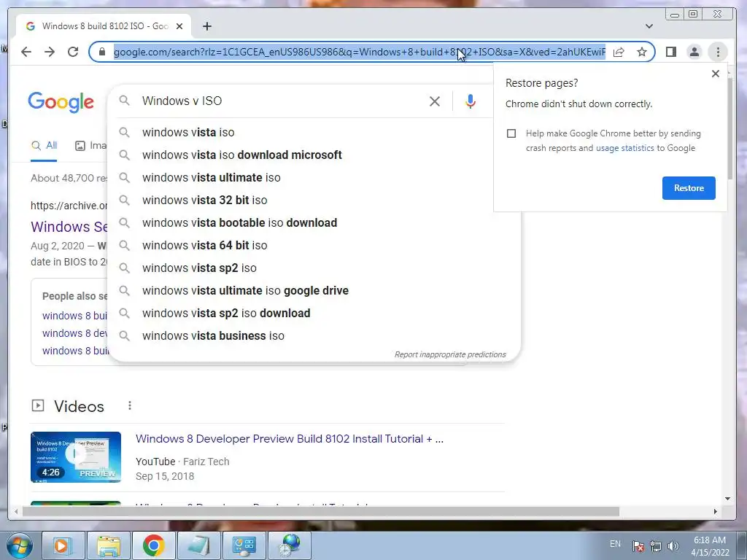This screenshot has width=747, height=560.
Task: Reload the current page
Action: 73,52
